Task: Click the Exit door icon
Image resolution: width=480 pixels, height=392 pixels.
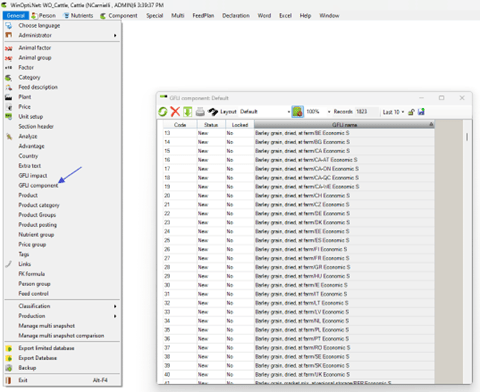Action: click(9, 380)
